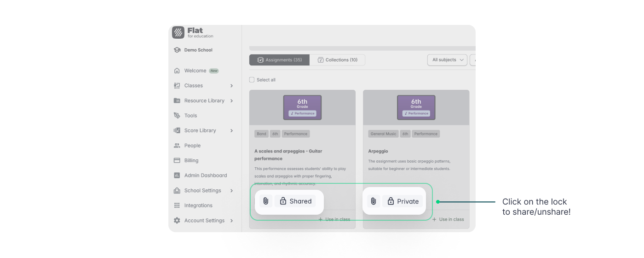This screenshot has height=258, width=644.
Task: Expand the Resource Library chevron
Action: tap(231, 101)
